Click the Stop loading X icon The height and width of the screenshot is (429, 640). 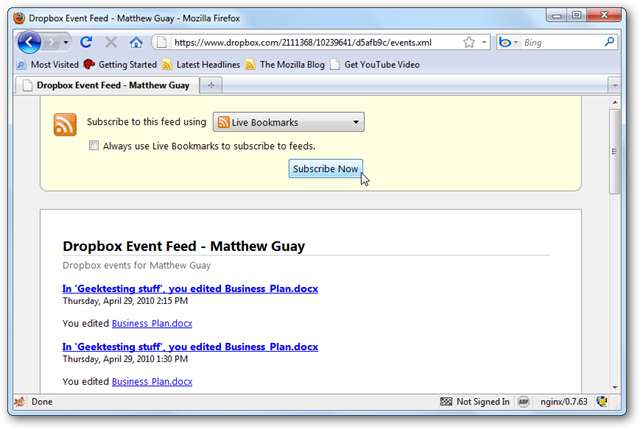point(111,42)
